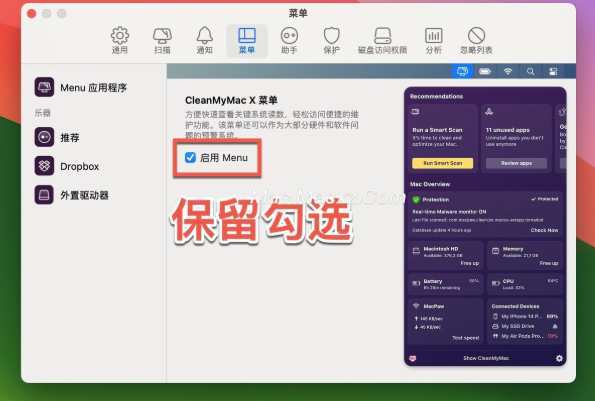Click the Run a Smart Scan card icon

(416, 111)
